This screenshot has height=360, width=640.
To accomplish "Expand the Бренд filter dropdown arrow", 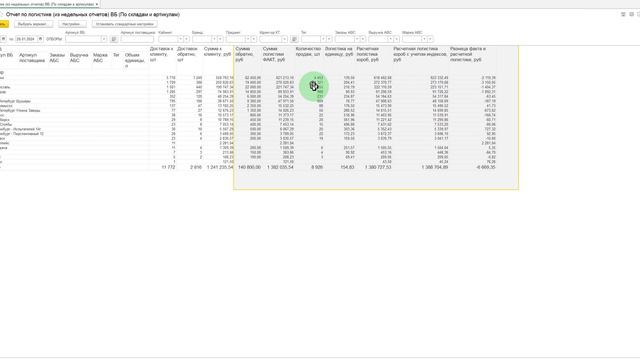I will [x=214, y=39].
